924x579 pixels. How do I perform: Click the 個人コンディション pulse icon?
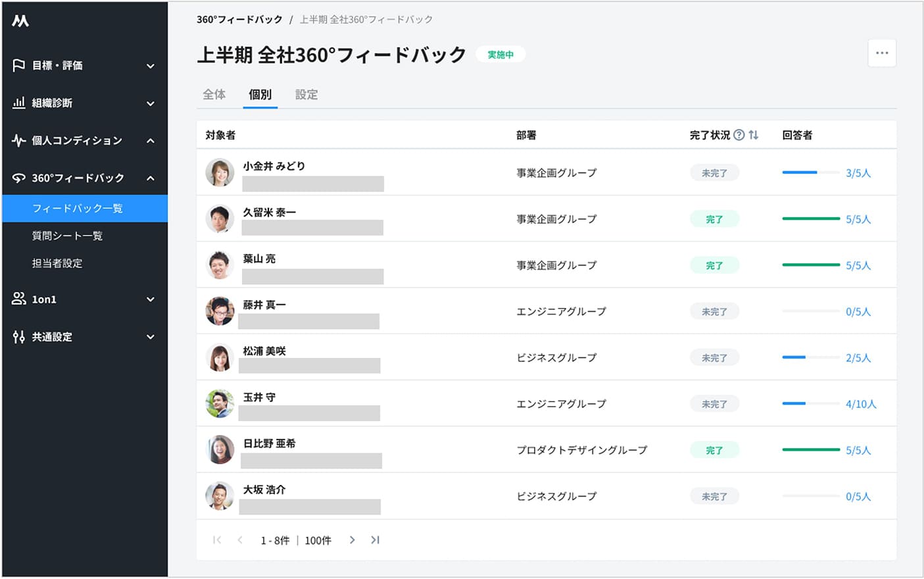tap(18, 140)
